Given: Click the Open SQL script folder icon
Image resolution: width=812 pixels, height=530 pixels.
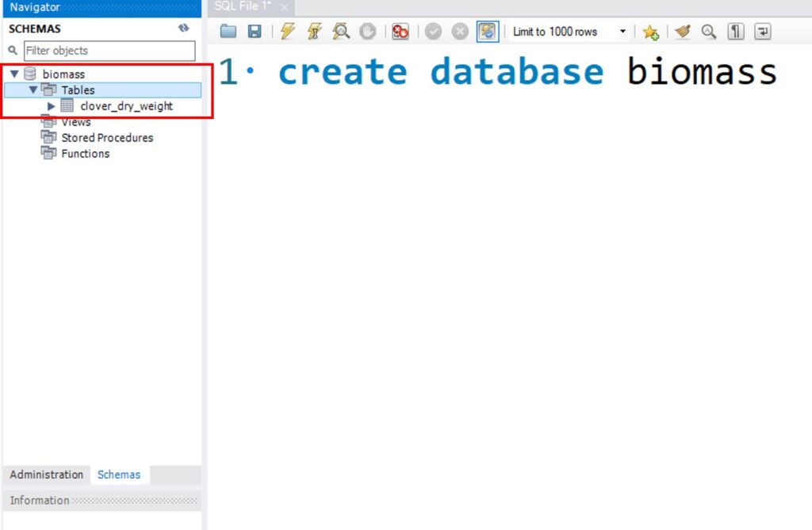Looking at the screenshot, I should pos(228,32).
